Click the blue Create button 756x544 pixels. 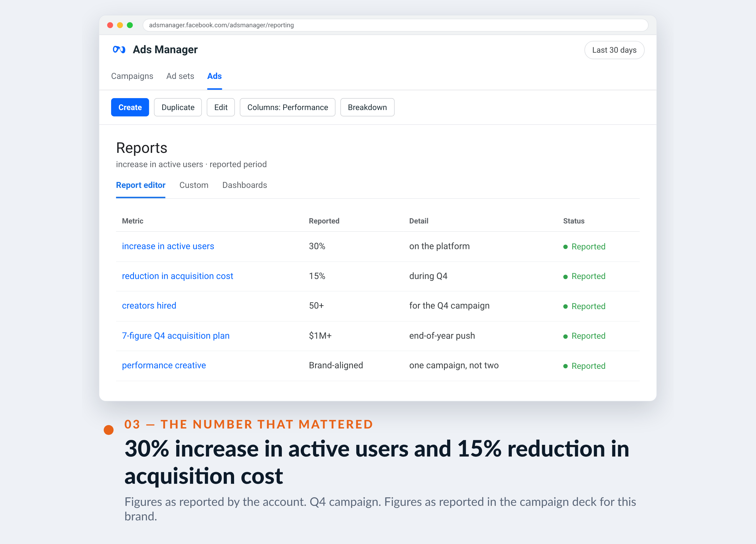click(130, 107)
